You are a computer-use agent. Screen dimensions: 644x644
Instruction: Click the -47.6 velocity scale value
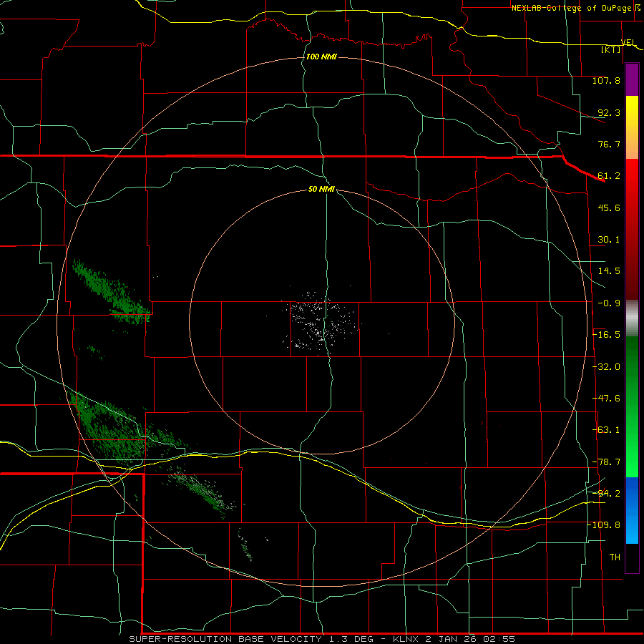(x=606, y=399)
